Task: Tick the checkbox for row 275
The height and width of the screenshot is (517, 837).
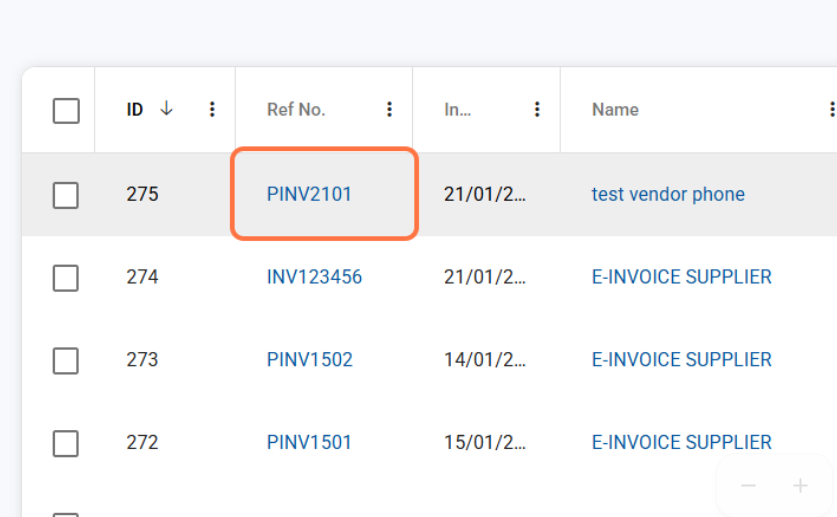Action: click(66, 195)
